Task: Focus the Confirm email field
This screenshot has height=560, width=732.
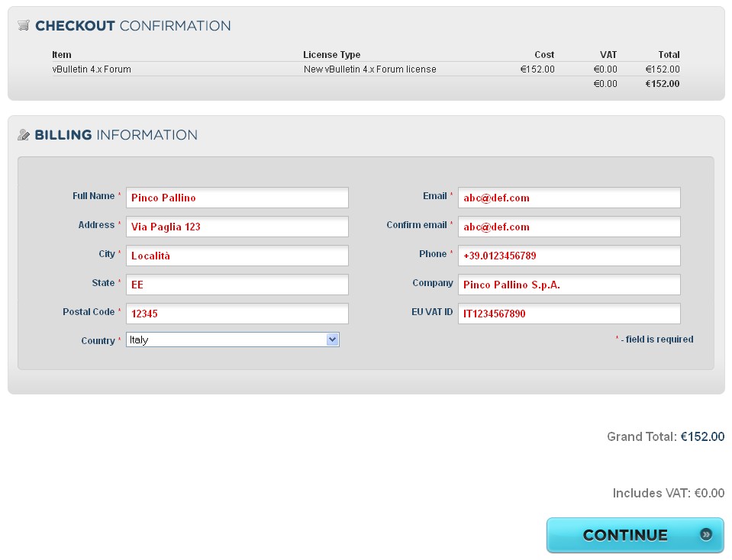Action: click(569, 227)
